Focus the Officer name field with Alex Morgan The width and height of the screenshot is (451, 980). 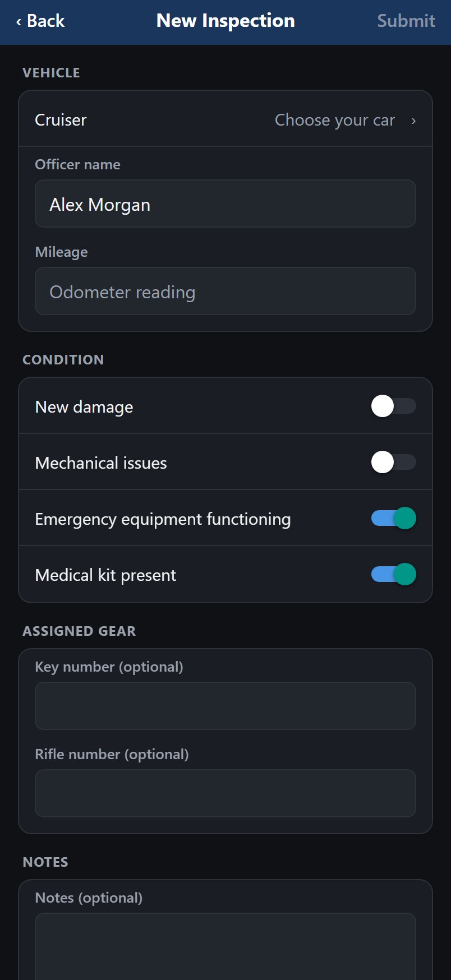[225, 204]
